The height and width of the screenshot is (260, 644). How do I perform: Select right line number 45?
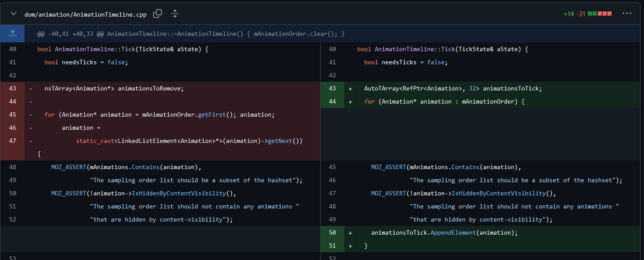click(332, 167)
